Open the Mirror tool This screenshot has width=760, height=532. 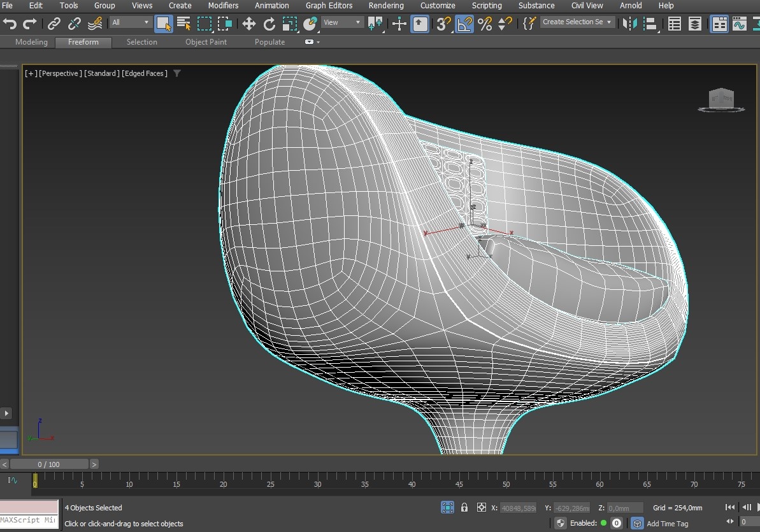pyautogui.click(x=629, y=24)
